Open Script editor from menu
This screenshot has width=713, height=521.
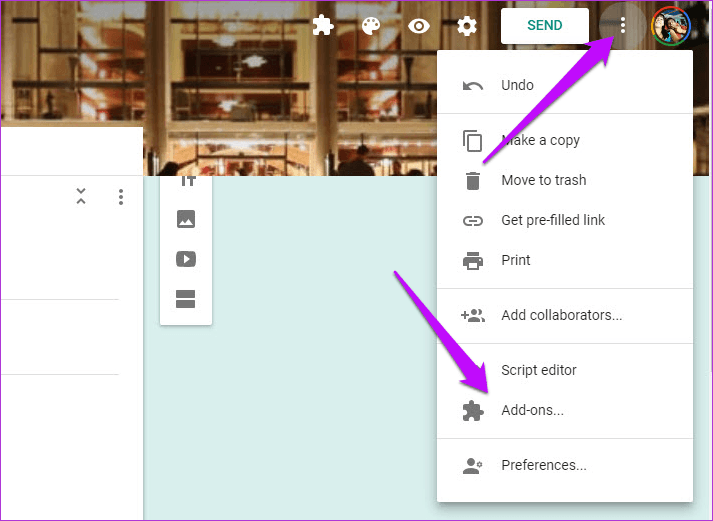pyautogui.click(x=565, y=371)
